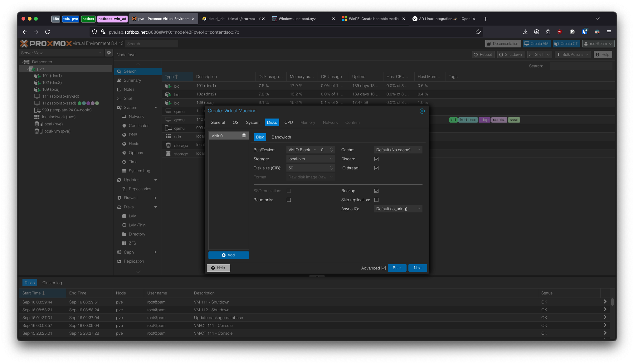The width and height of the screenshot is (634, 364).
Task: Open the LVM-Thin disks section
Action: pyautogui.click(x=137, y=225)
